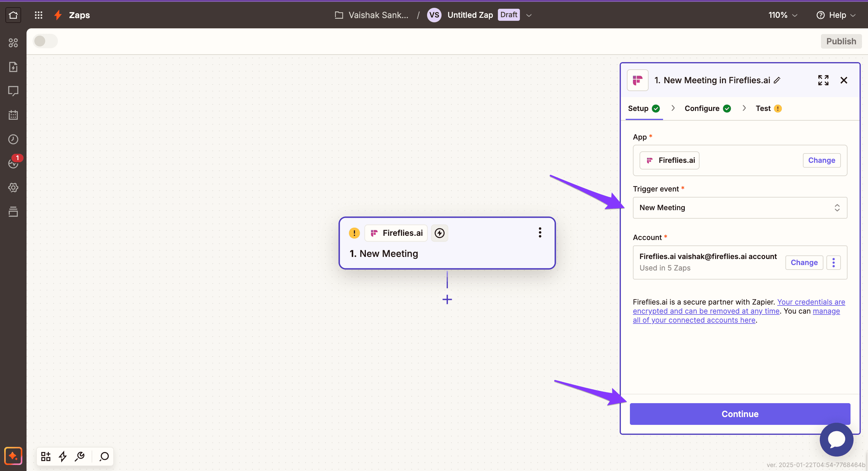Click the Untitled Zap title
868x471 pixels.
(470, 15)
